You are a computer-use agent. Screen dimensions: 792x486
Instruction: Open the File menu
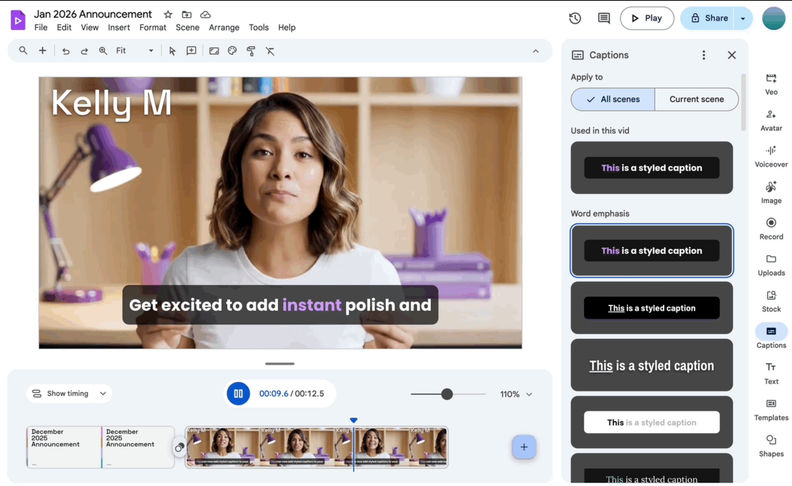(41, 27)
